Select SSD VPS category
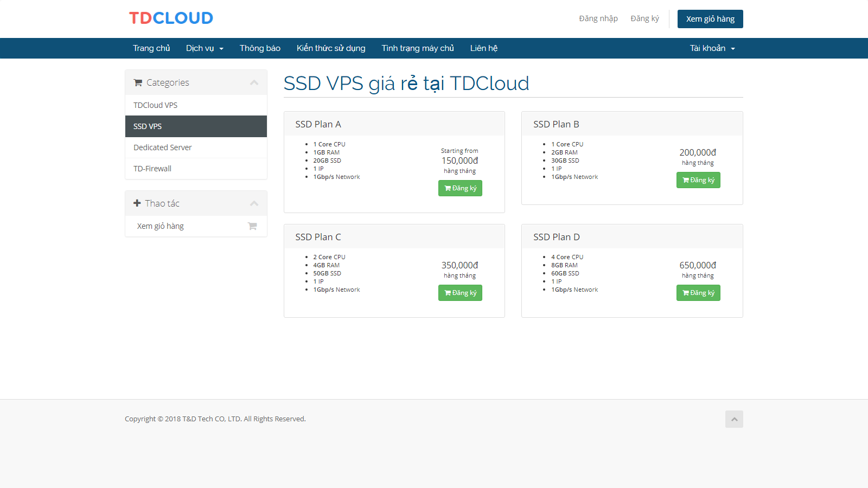 click(196, 126)
